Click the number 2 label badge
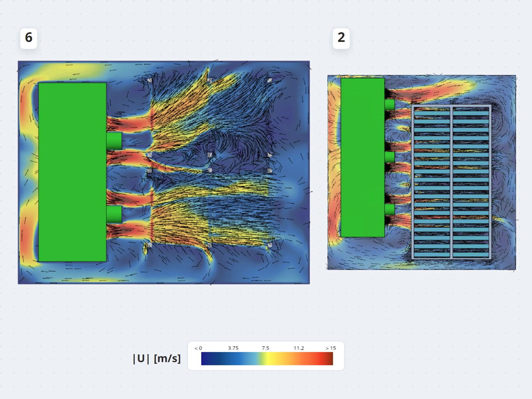The height and width of the screenshot is (399, 532). tap(341, 39)
